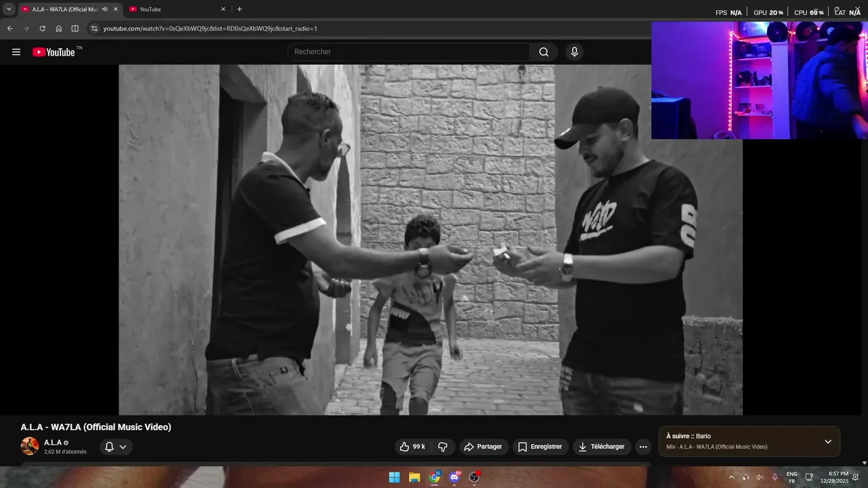This screenshot has width=868, height=488.
Task: Close the second YouTube tab
Action: (223, 9)
